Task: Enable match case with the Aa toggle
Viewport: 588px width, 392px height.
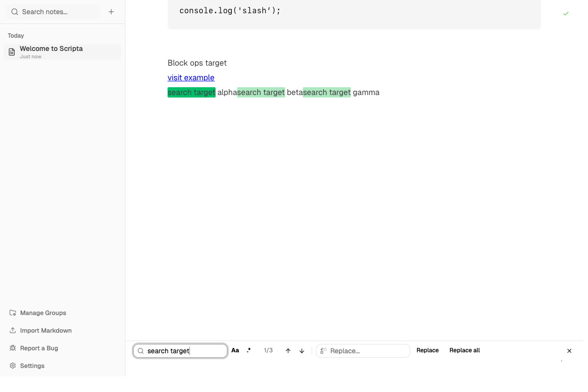Action: coord(235,350)
